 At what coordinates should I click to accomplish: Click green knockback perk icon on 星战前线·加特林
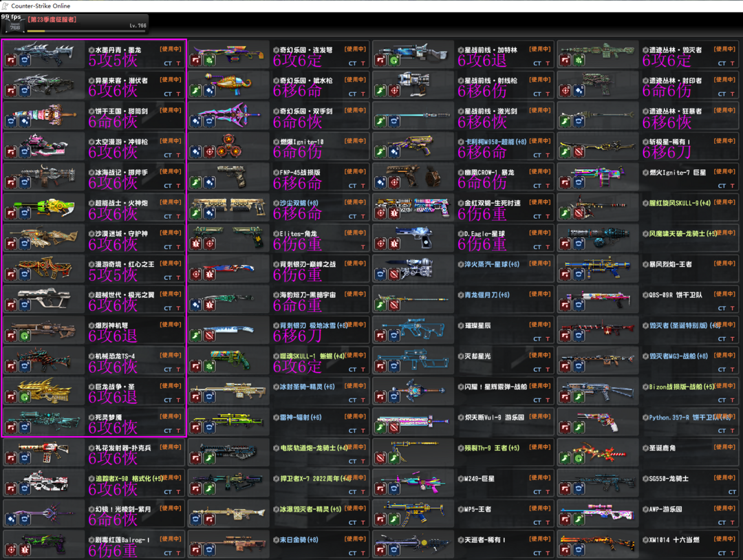pyautogui.click(x=394, y=60)
